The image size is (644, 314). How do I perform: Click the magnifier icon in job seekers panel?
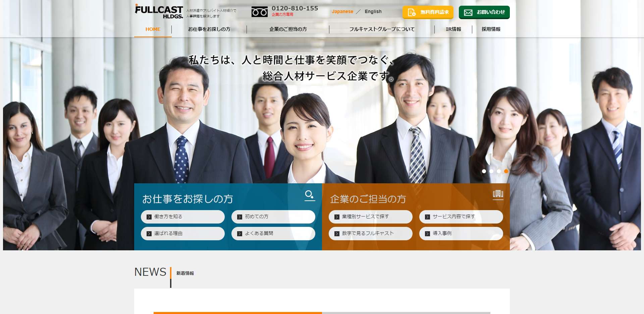pyautogui.click(x=309, y=195)
